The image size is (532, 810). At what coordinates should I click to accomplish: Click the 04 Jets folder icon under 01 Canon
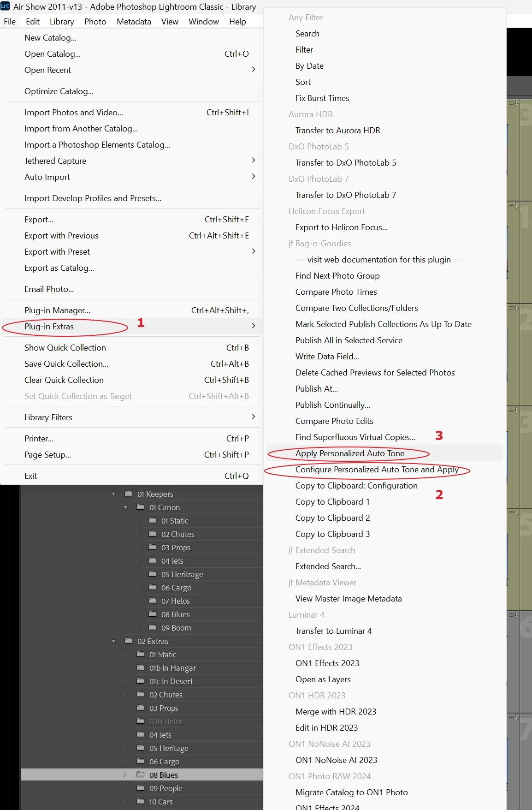point(153,560)
